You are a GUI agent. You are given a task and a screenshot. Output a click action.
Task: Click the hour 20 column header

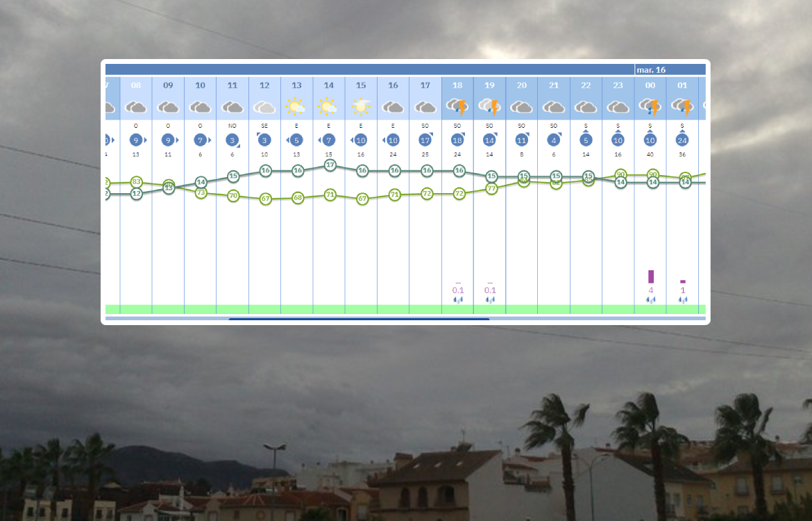[522, 85]
